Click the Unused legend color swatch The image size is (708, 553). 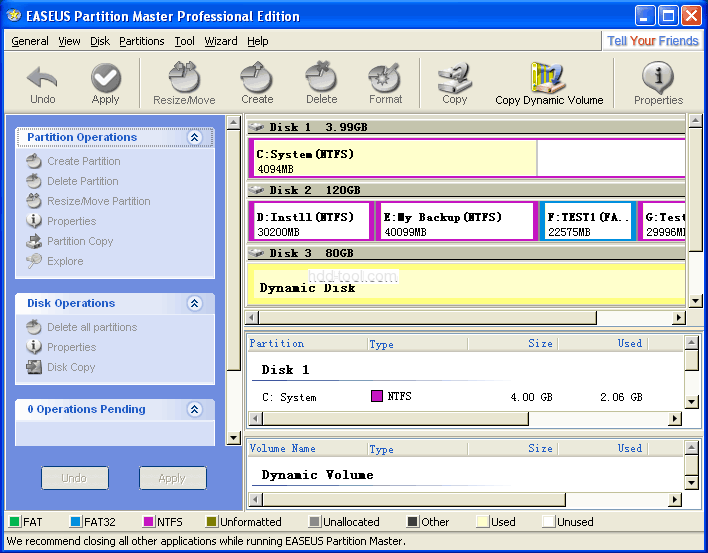549,522
